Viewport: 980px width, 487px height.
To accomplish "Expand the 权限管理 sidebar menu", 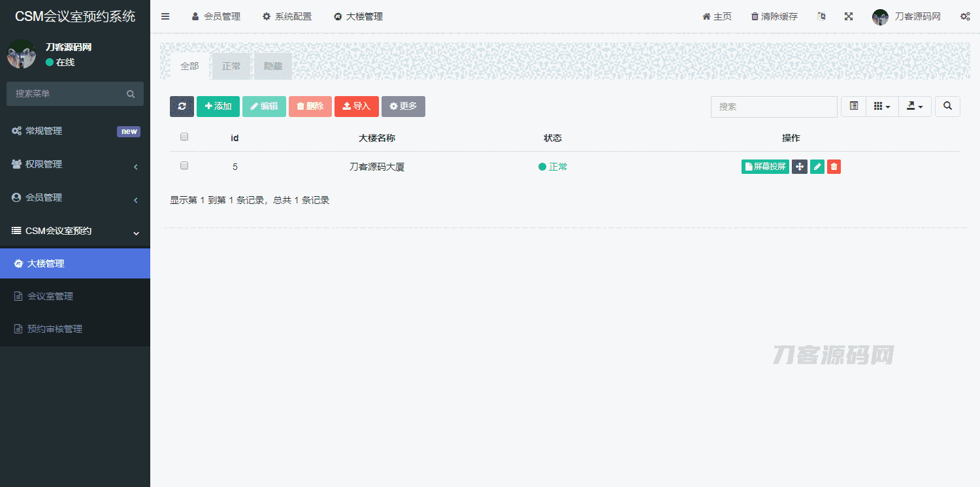I will click(75, 164).
